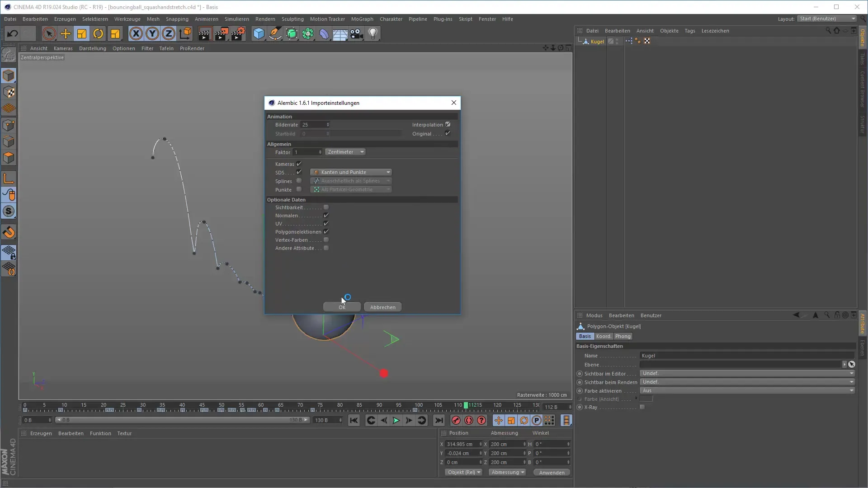This screenshot has height=488, width=868.
Task: Open the floor grid object icon
Action: (340, 33)
